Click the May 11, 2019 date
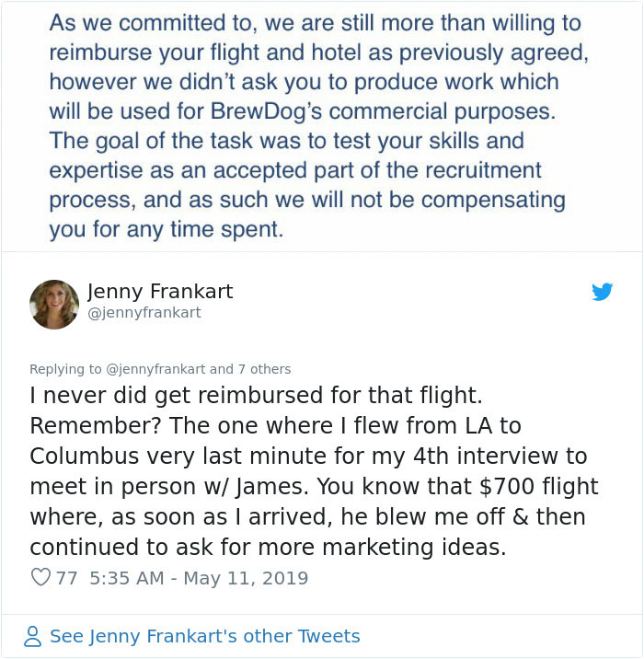 (245, 578)
